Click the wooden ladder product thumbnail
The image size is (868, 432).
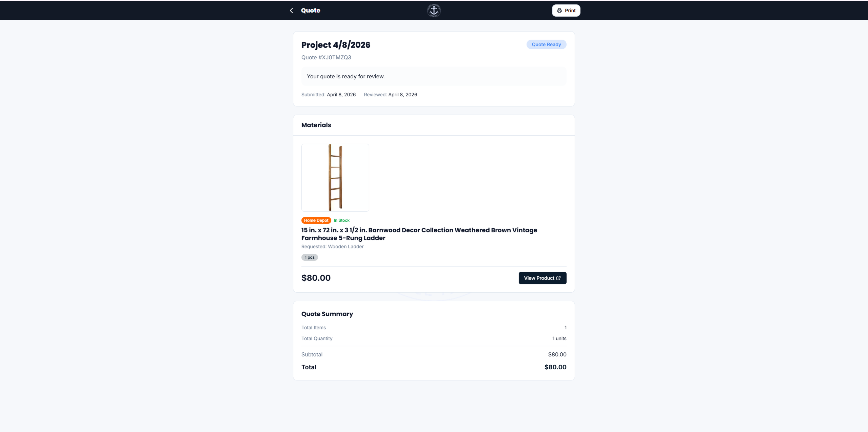tap(335, 178)
